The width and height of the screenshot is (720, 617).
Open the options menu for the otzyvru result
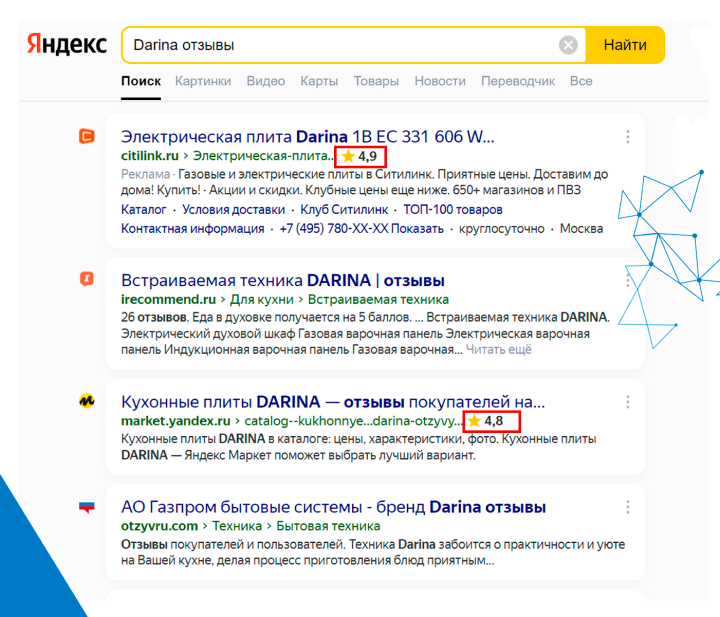(x=627, y=507)
